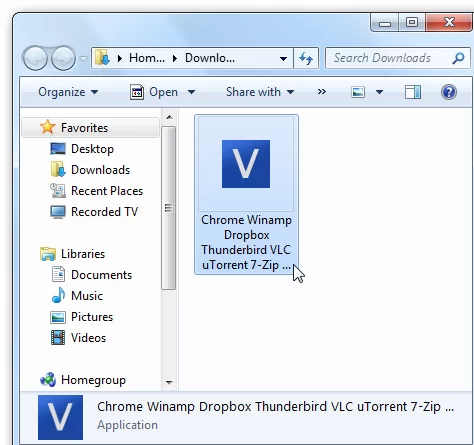The height and width of the screenshot is (445, 474).
Task: Minimize the Explorer window
Action: [x=385, y=23]
